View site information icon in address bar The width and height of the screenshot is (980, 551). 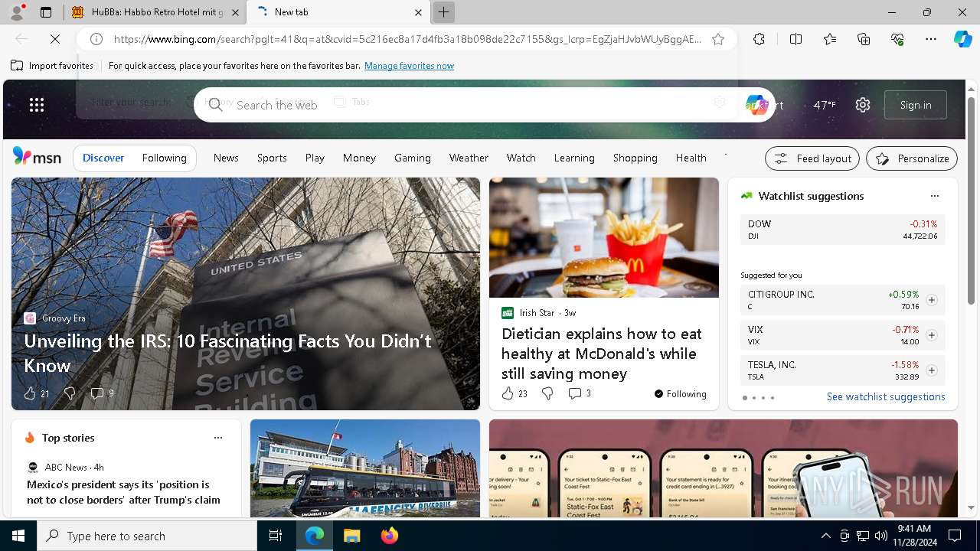coord(96,39)
